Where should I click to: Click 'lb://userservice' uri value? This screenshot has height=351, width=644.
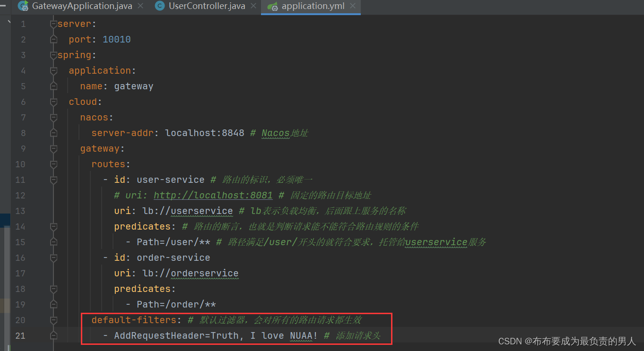click(188, 211)
